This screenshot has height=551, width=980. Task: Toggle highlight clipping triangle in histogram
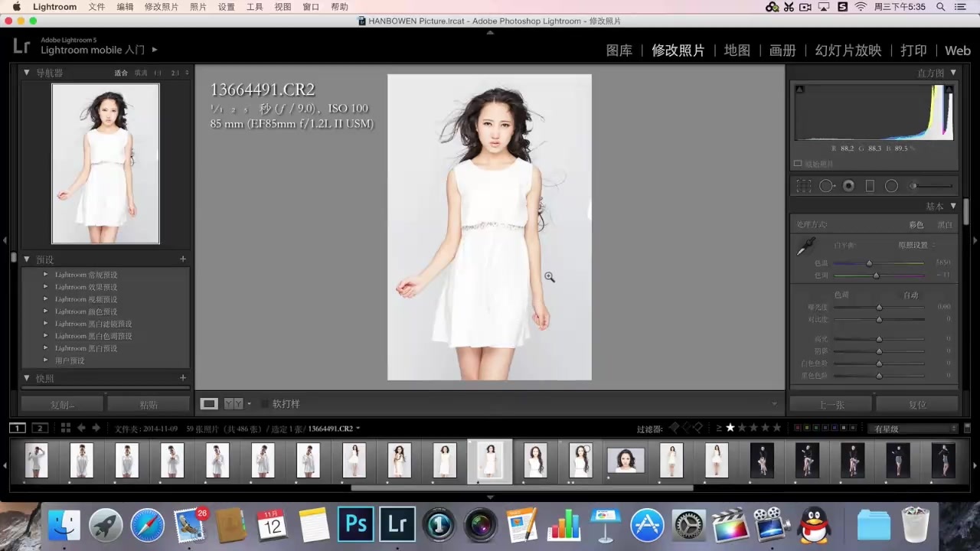coord(949,90)
